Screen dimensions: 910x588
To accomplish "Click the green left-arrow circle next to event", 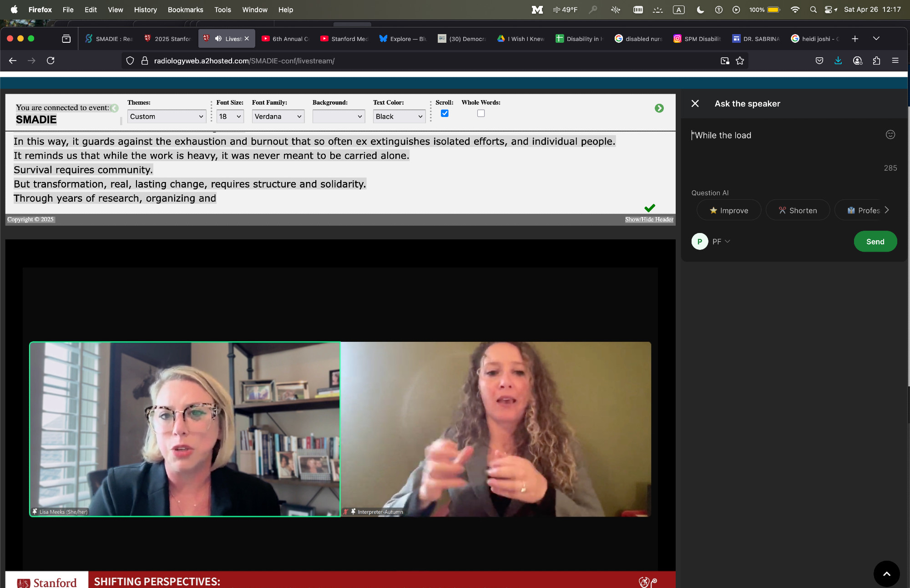I will click(115, 108).
